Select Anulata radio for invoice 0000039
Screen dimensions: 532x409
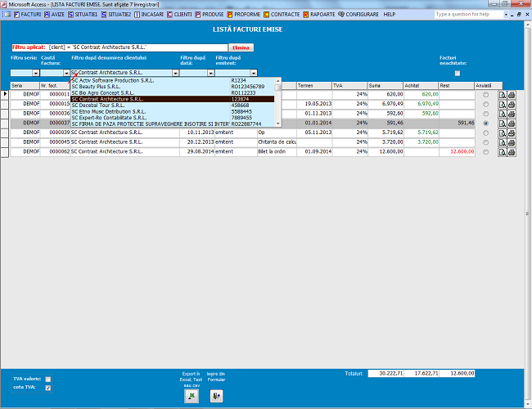pos(486,133)
